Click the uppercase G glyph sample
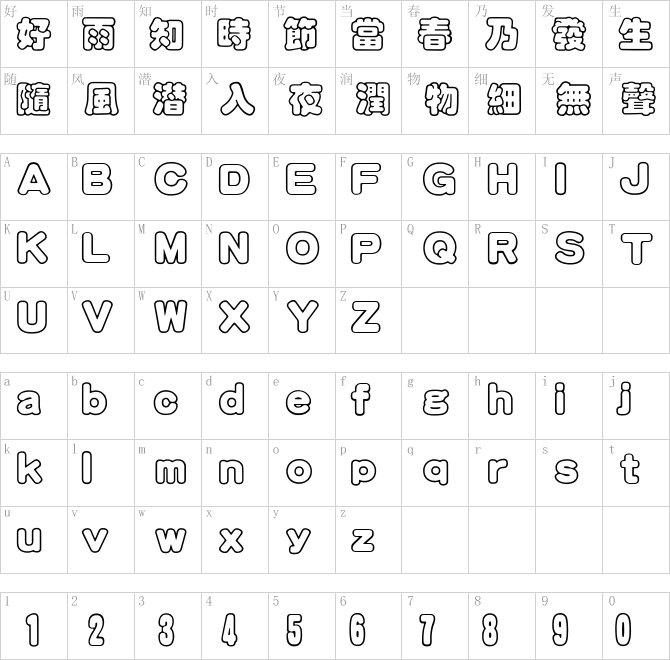The image size is (670, 660). pyautogui.click(x=439, y=179)
